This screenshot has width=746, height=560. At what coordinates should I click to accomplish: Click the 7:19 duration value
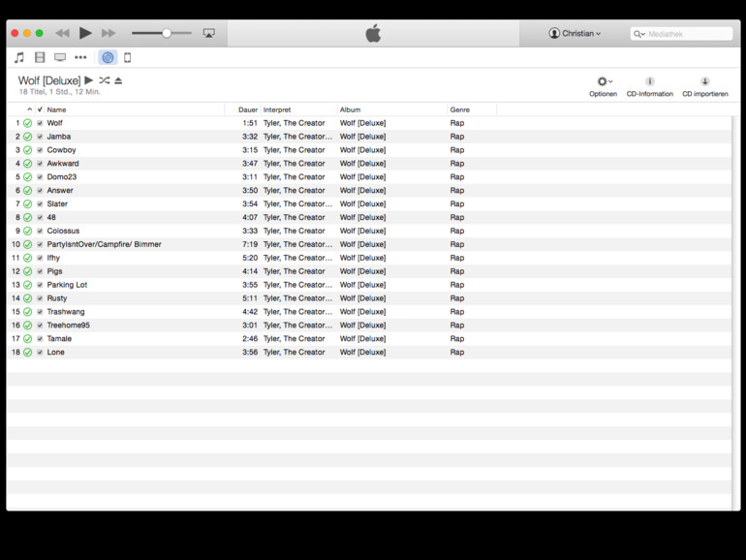click(250, 244)
